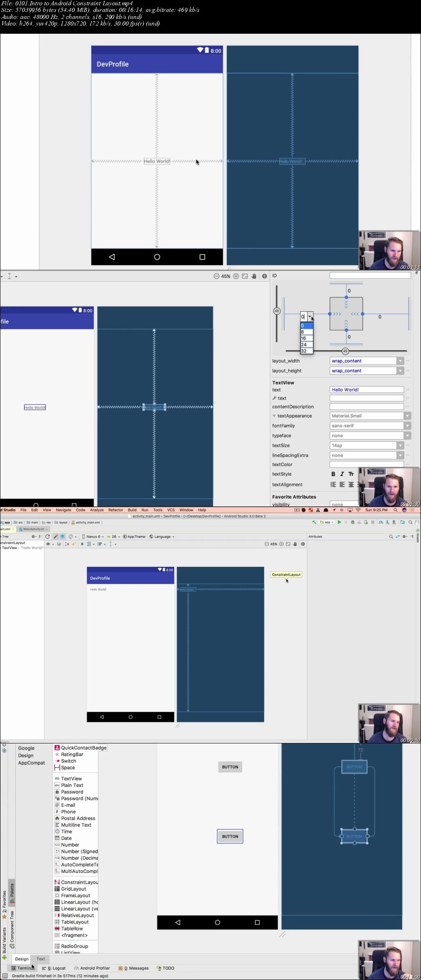Click the AppTheme button
This screenshot has height=980, width=421.
coord(134,536)
